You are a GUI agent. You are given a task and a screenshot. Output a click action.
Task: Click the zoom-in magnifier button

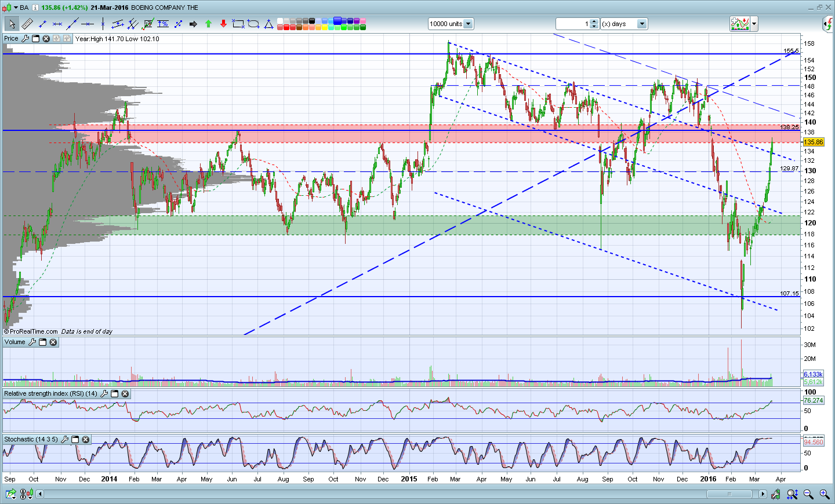824,494
